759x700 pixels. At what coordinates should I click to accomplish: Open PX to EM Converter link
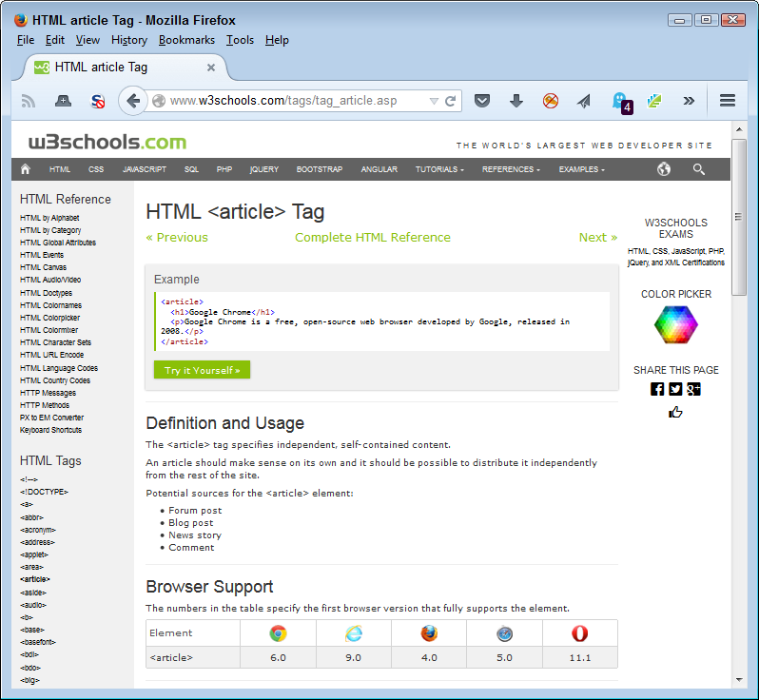click(x=51, y=418)
